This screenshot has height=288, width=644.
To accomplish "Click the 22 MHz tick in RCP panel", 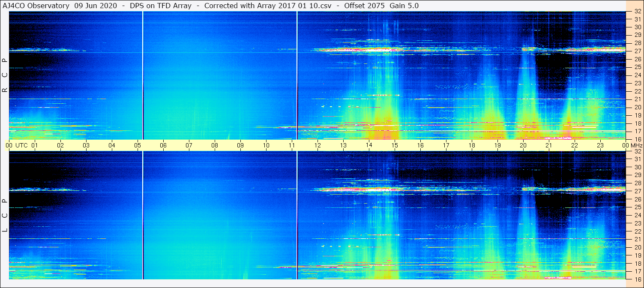I will [637, 91].
